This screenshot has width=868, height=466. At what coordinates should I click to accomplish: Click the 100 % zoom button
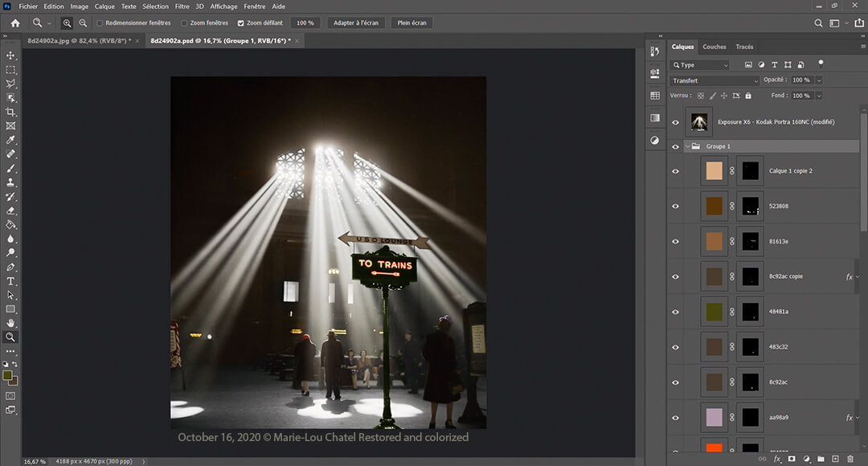(x=305, y=22)
